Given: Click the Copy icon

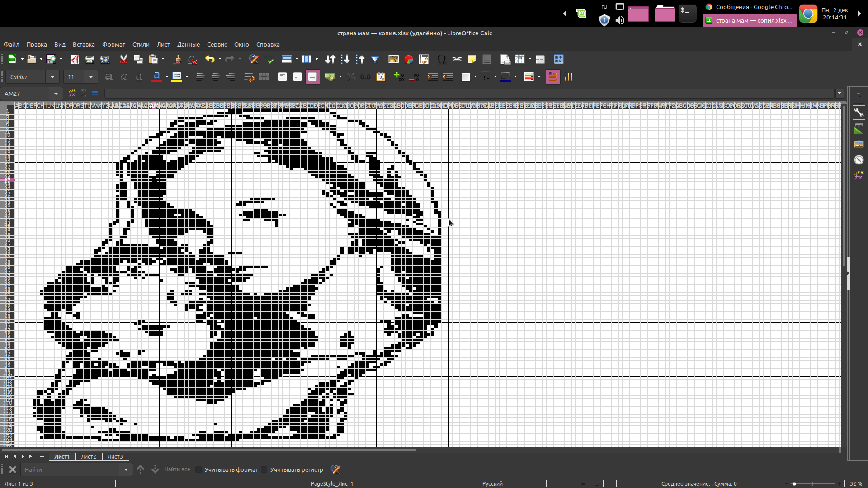Looking at the screenshot, I should (x=138, y=59).
